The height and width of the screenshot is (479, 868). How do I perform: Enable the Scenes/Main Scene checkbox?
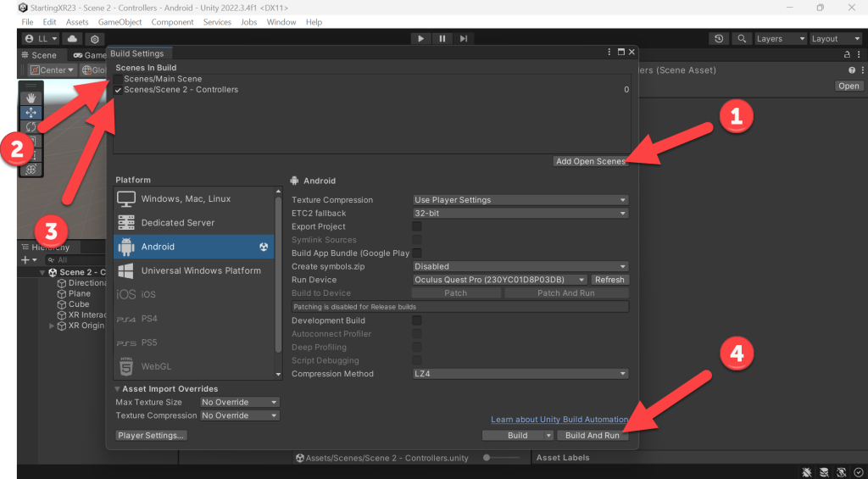click(118, 79)
